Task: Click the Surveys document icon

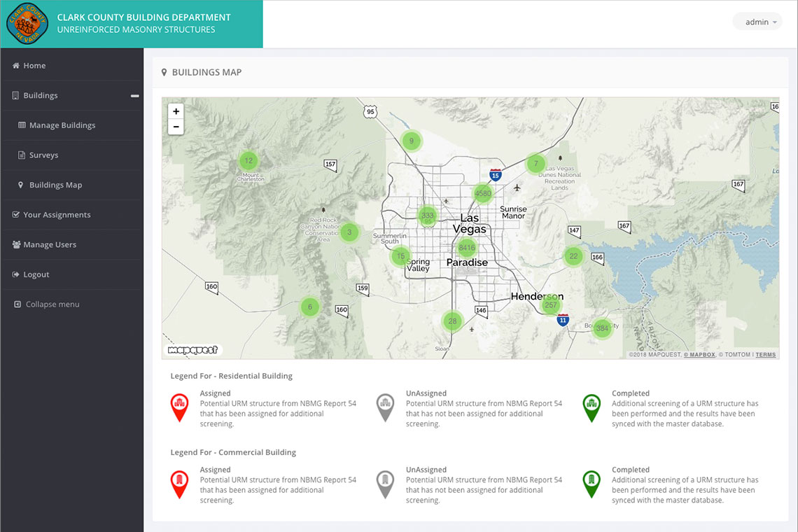Action: pyautogui.click(x=22, y=155)
